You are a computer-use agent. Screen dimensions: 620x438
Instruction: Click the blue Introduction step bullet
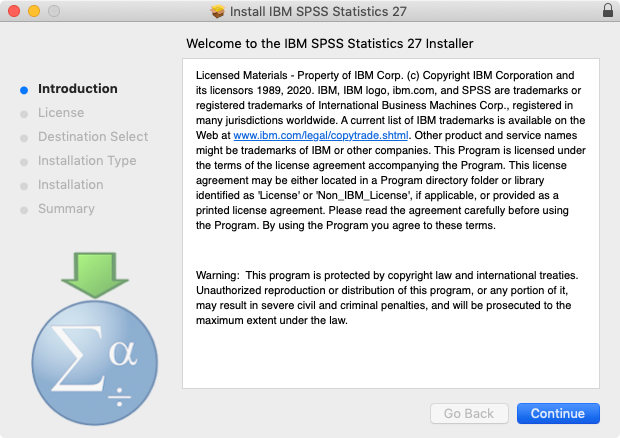[x=24, y=90]
